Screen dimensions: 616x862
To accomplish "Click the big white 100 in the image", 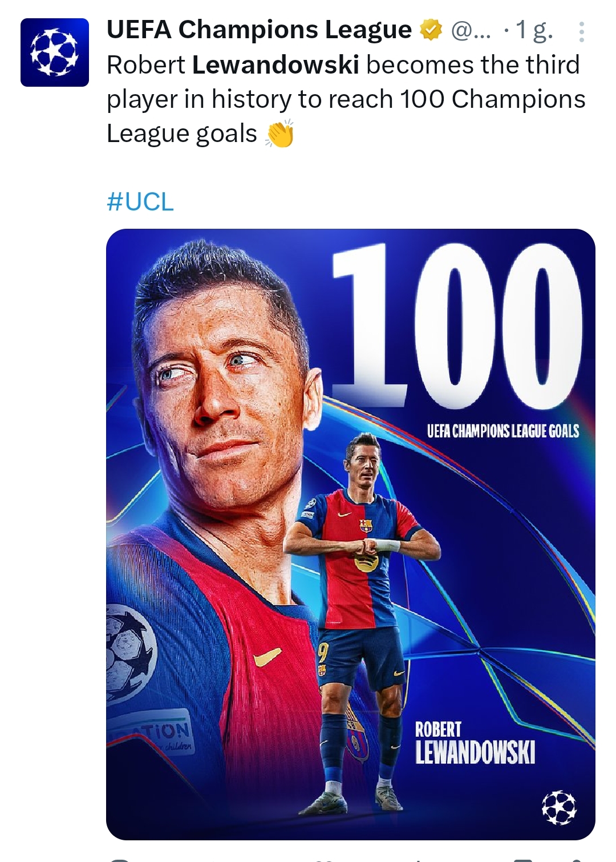I will [x=456, y=325].
